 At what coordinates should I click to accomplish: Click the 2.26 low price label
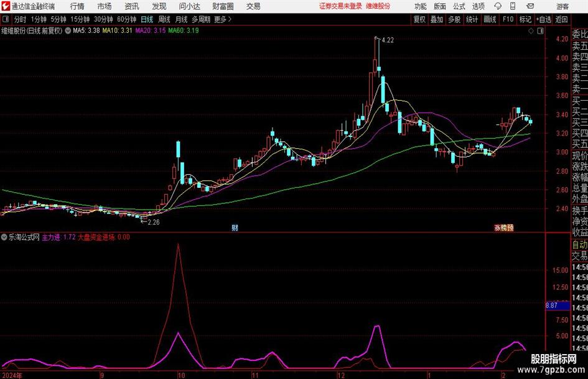click(x=154, y=222)
